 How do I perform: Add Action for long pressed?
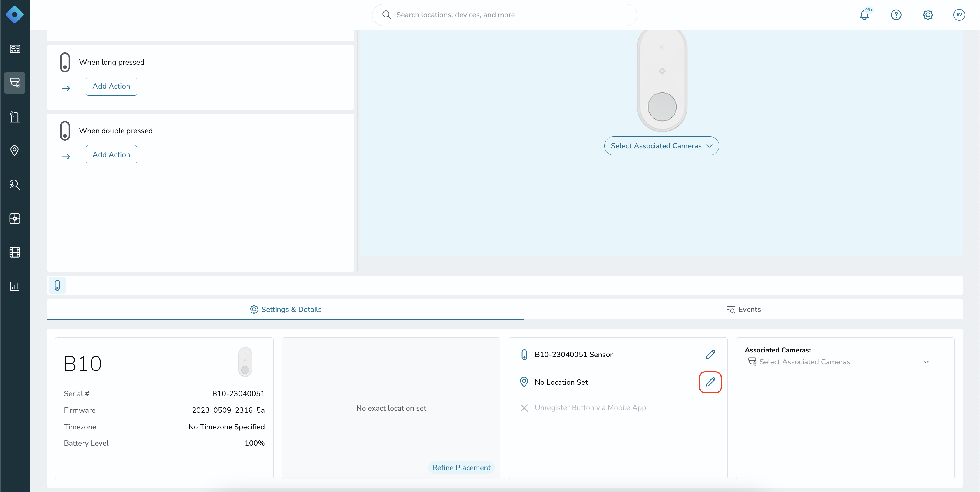111,86
